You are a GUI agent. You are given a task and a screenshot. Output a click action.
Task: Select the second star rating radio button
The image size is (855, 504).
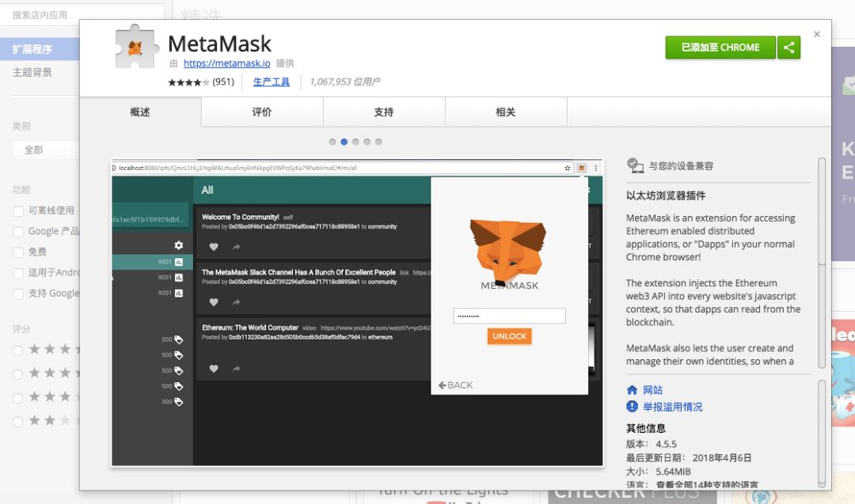(18, 373)
